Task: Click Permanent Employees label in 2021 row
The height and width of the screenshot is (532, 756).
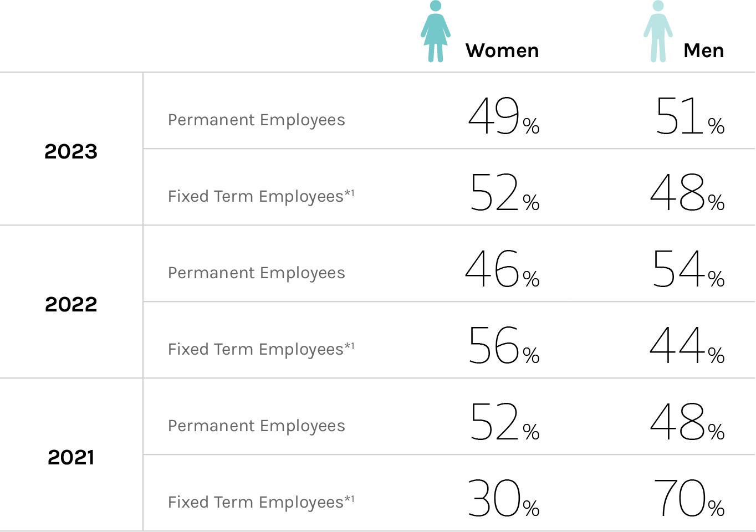Action: tap(256, 426)
